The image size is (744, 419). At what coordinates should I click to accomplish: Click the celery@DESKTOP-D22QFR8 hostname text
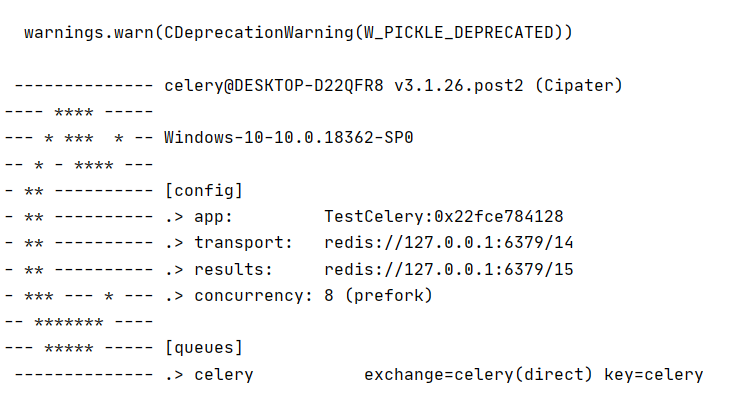(274, 85)
